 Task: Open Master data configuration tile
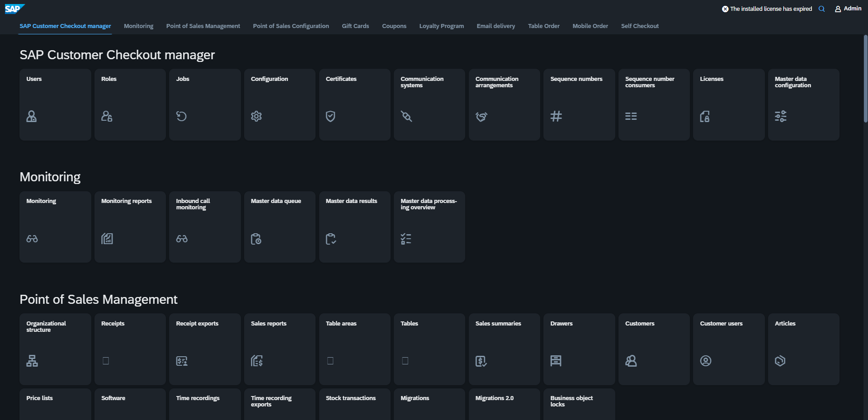click(x=803, y=104)
